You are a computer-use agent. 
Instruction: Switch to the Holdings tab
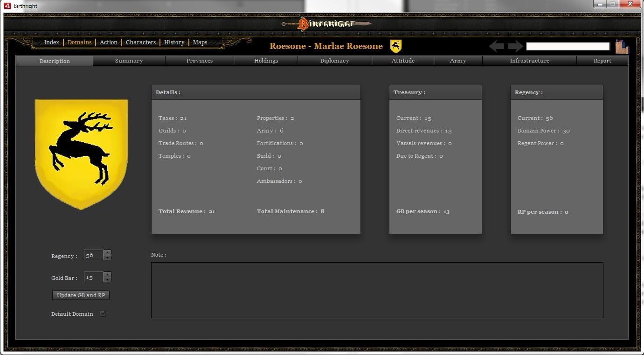coord(266,61)
